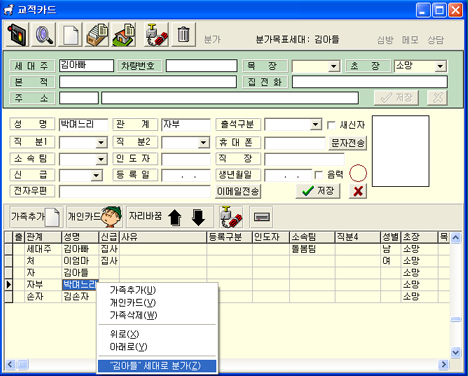Click the house with documents toolbar icon
Viewport: 468px width, 376px height.
[124, 35]
